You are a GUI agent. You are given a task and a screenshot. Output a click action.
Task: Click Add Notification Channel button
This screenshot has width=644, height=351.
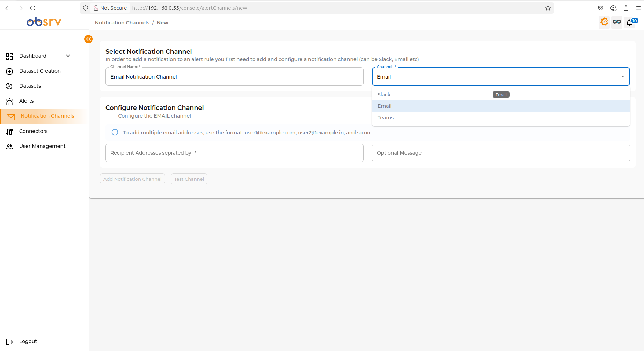click(132, 179)
